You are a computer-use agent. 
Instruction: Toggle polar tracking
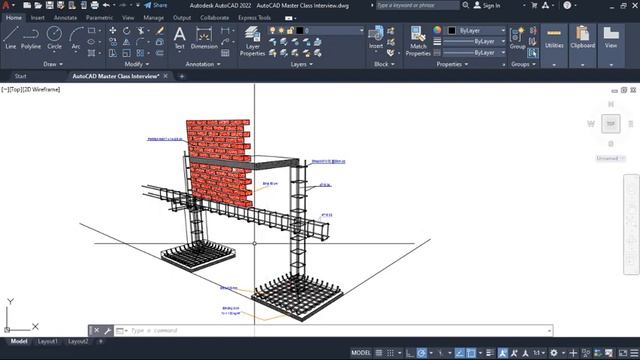pos(421,353)
